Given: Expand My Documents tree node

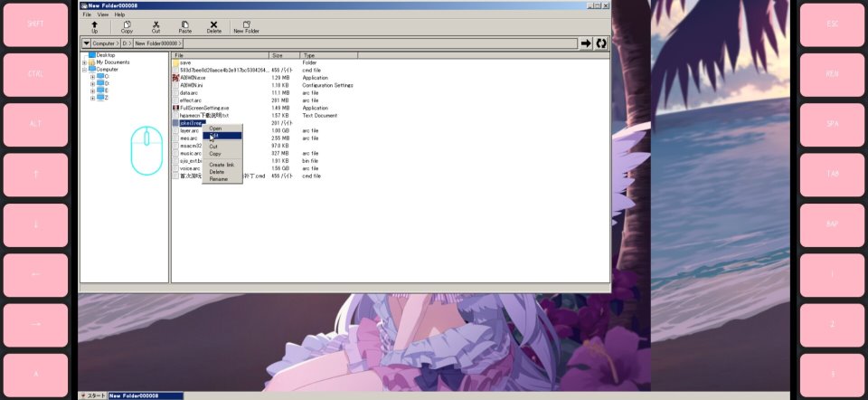Looking at the screenshot, I should [84, 62].
